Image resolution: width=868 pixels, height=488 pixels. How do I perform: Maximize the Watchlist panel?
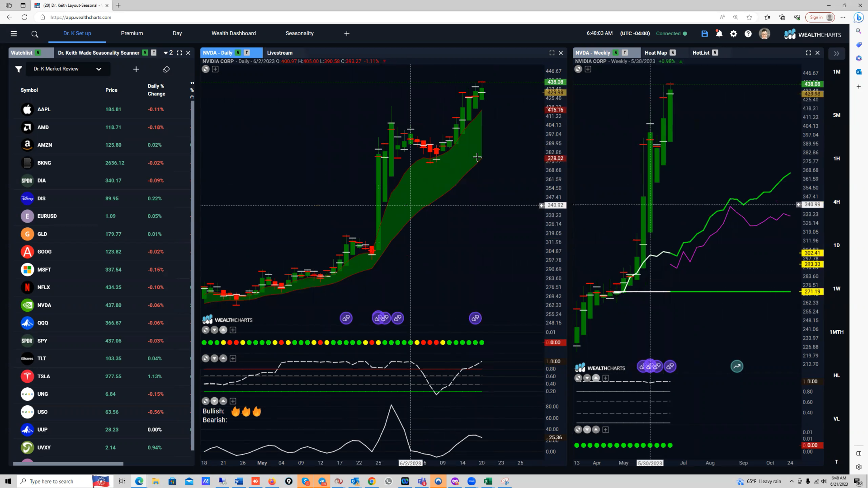tap(179, 53)
